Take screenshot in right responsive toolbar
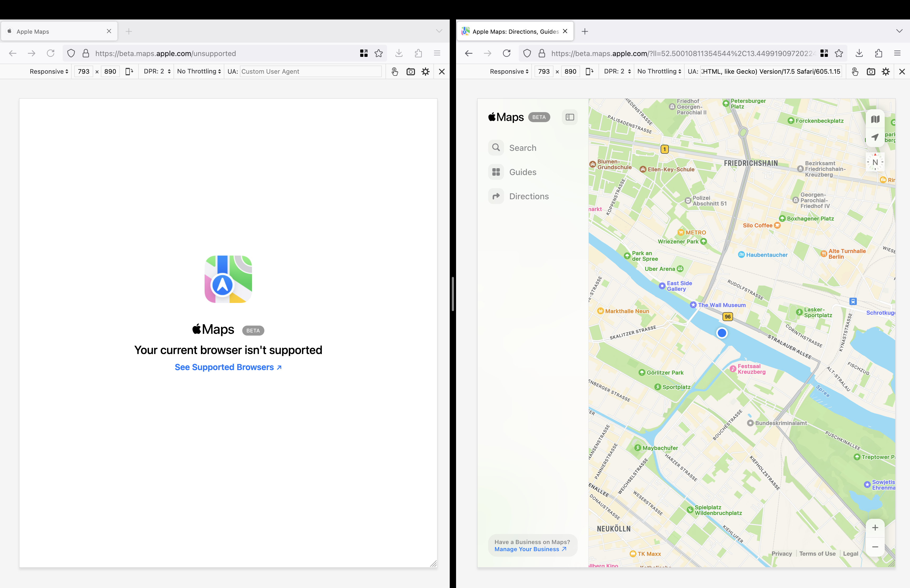The width and height of the screenshot is (910, 588). click(871, 71)
